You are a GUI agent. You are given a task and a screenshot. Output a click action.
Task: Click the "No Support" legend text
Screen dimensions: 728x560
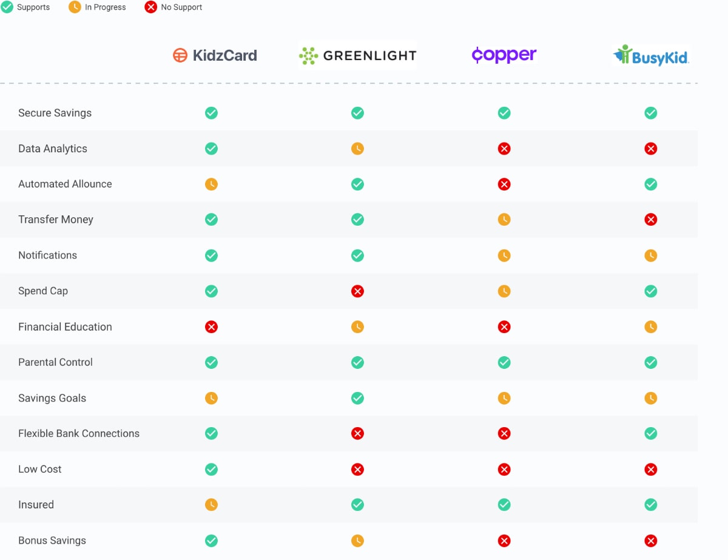tap(181, 7)
